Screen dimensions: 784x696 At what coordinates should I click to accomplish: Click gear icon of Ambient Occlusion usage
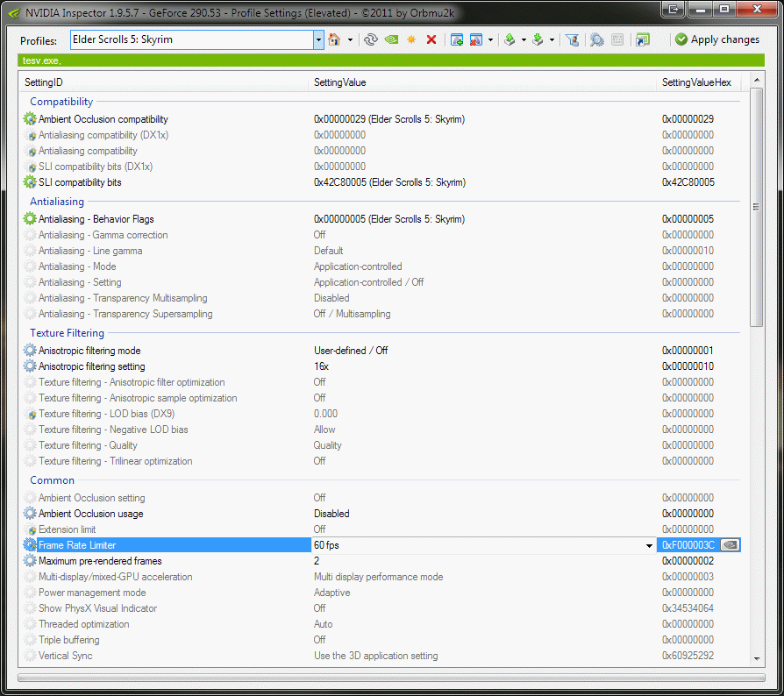pyautogui.click(x=30, y=513)
